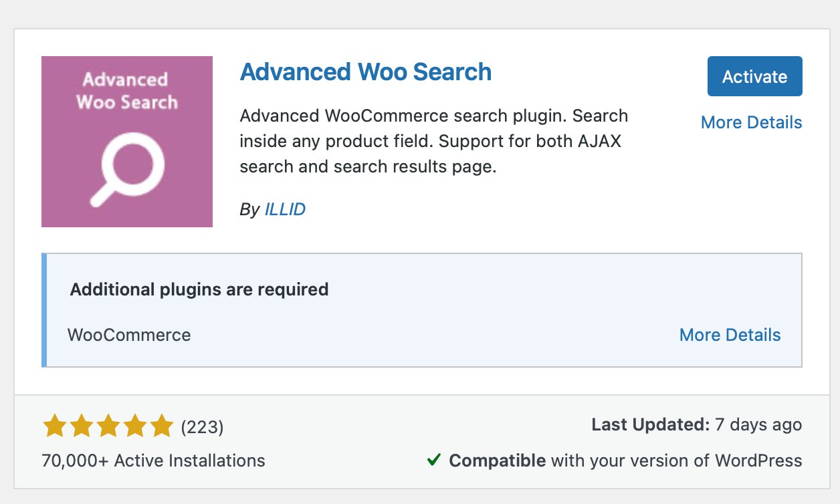840x504 pixels.
Task: Click the green compatibility checkmark
Action: (x=436, y=461)
